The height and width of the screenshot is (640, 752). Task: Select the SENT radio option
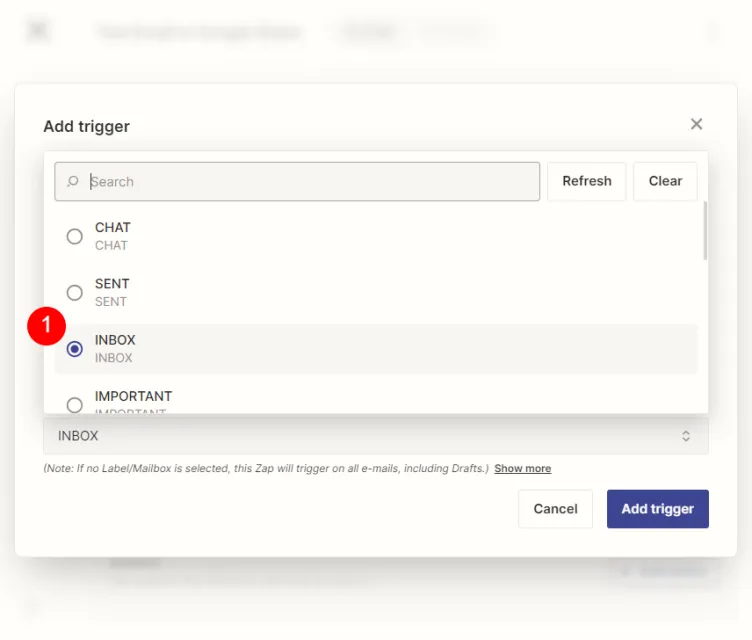(x=74, y=292)
